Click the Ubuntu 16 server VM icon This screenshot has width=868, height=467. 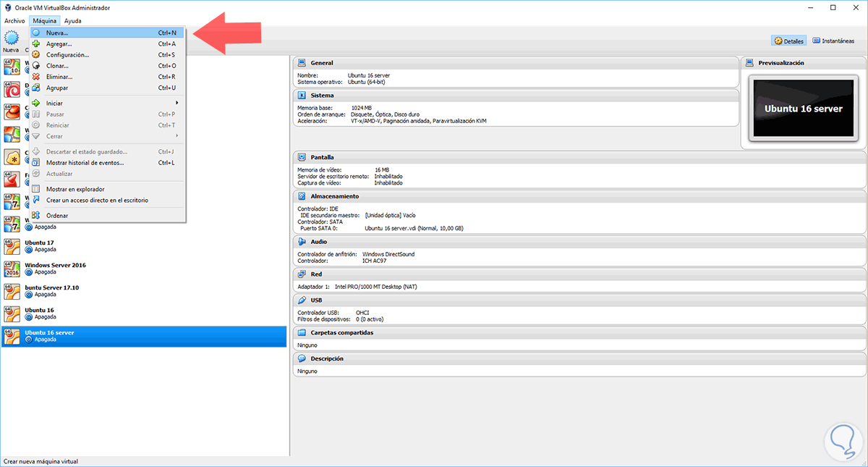tap(12, 336)
